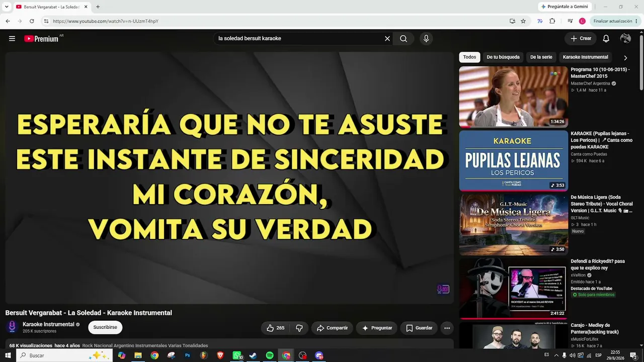The height and width of the screenshot is (362, 644).
Task: Click the 'Rock Nacional Argentino Instrumentales' description text
Action: click(x=145, y=345)
